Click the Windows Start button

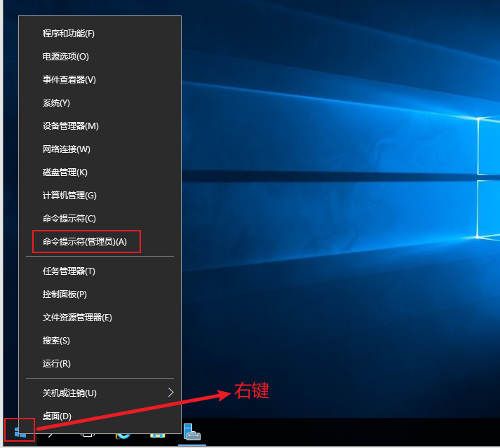(x=20, y=432)
